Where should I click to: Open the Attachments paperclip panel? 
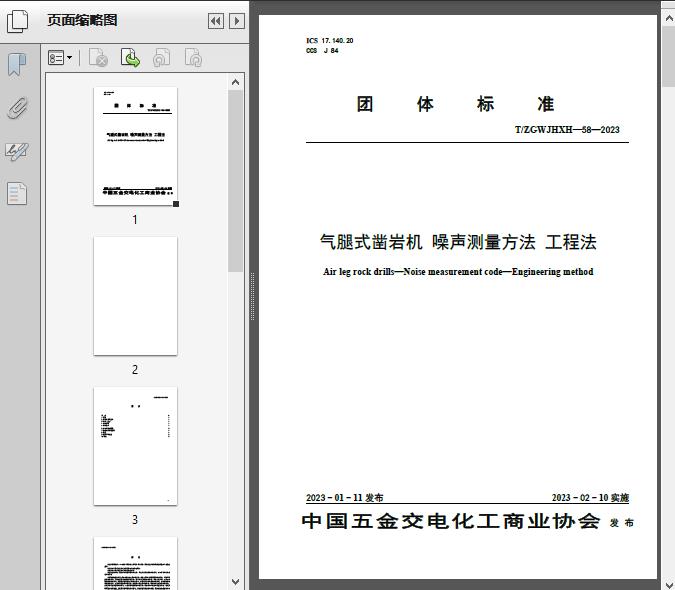point(17,108)
